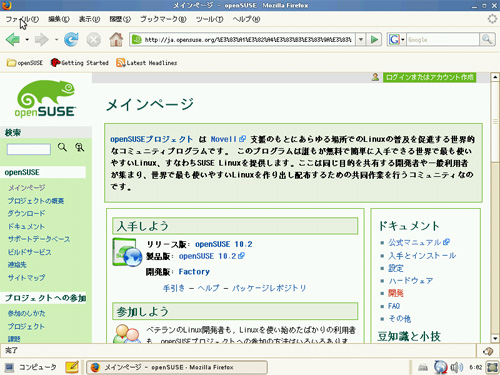Click the volume speaker tray icon
Viewport: 500px width, 375px height.
coord(456,367)
